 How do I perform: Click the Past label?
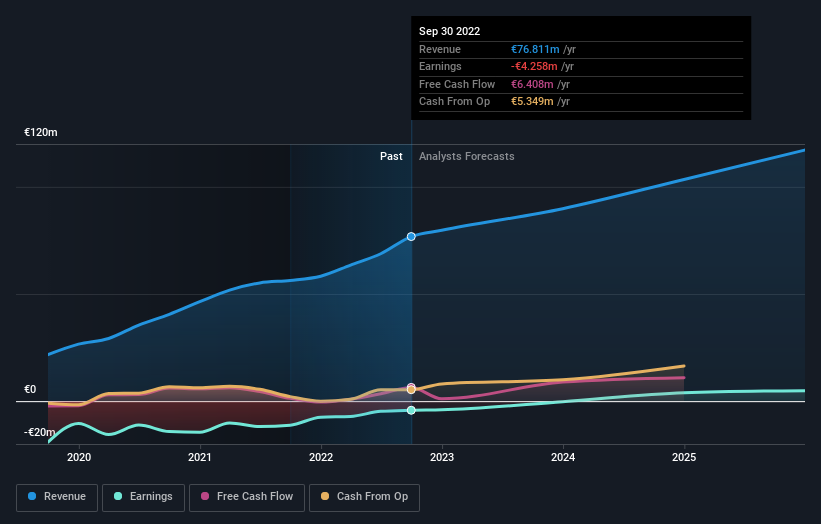click(391, 157)
